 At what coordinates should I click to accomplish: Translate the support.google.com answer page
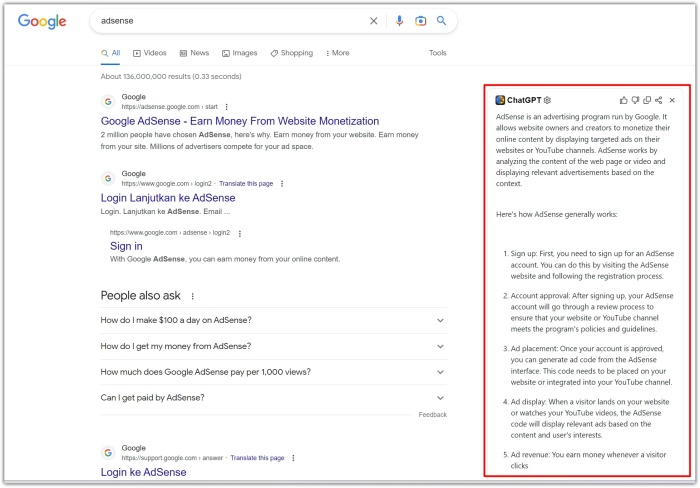[257, 458]
